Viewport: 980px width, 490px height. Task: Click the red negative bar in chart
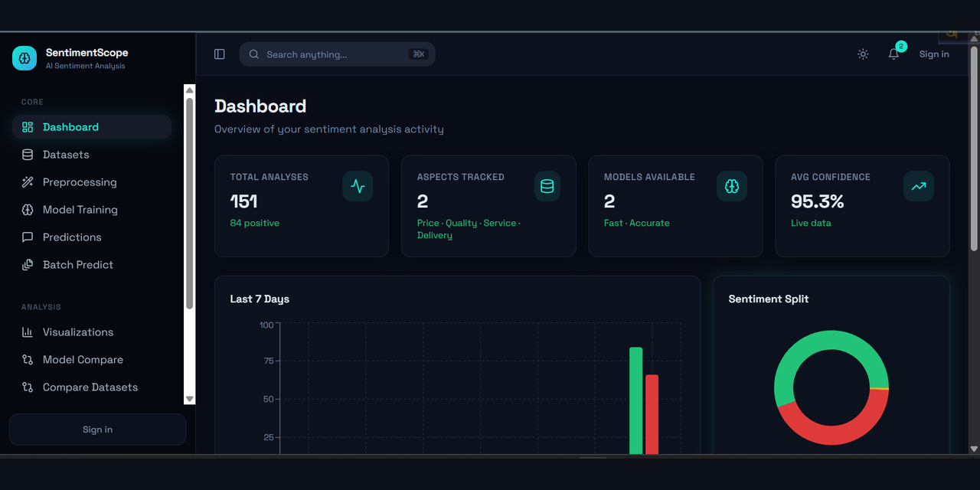point(652,414)
